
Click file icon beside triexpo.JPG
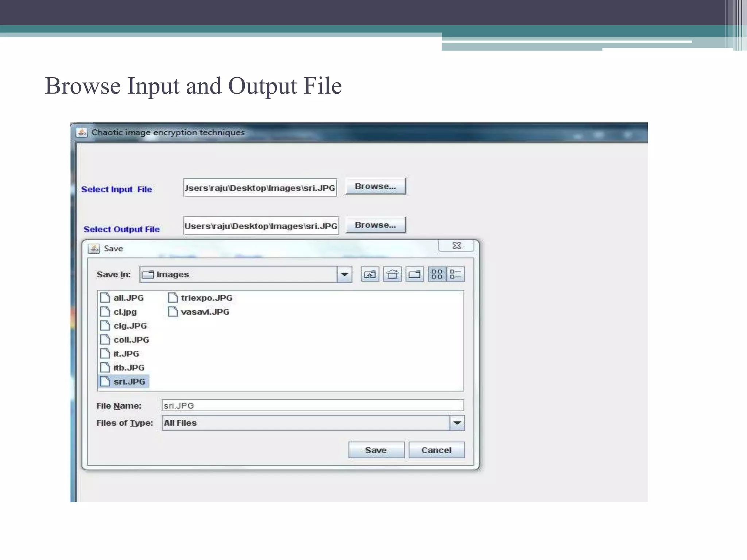173,298
